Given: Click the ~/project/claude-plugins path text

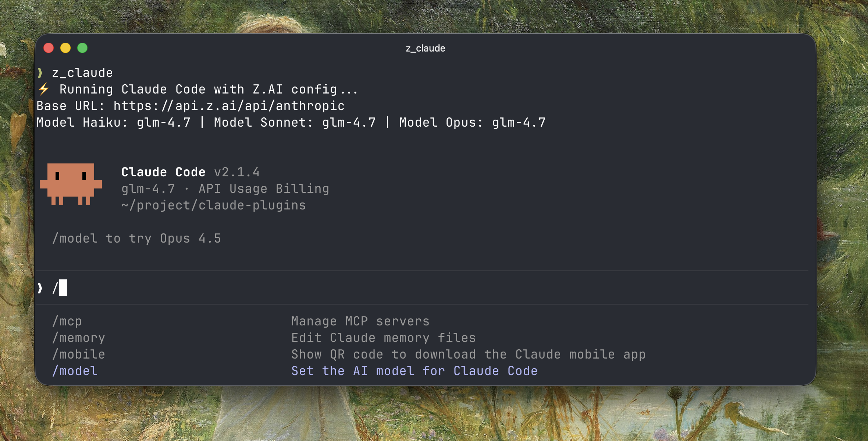Looking at the screenshot, I should point(214,205).
